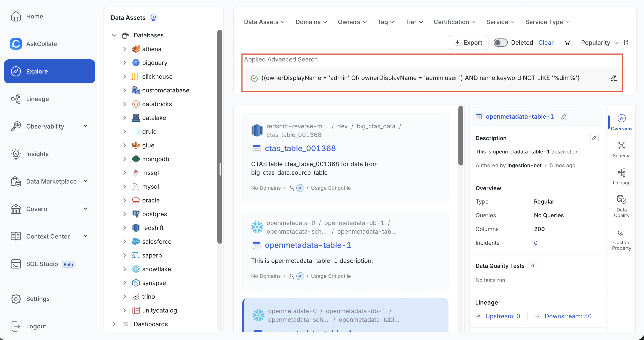Switch to Lineage tab in right rail
This screenshot has width=644, height=340.
pos(621,177)
